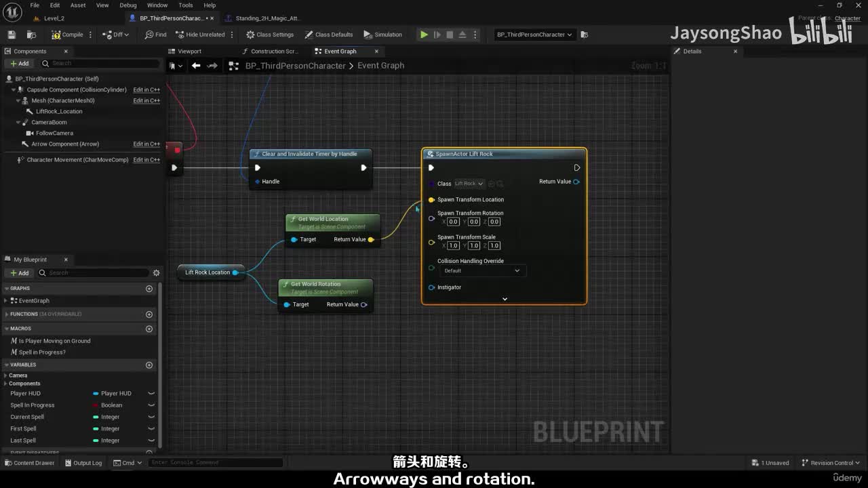The image size is (868, 488).
Task: Open the BP_ThirdPersonCharacter debug object dropdown
Action: pos(534,35)
